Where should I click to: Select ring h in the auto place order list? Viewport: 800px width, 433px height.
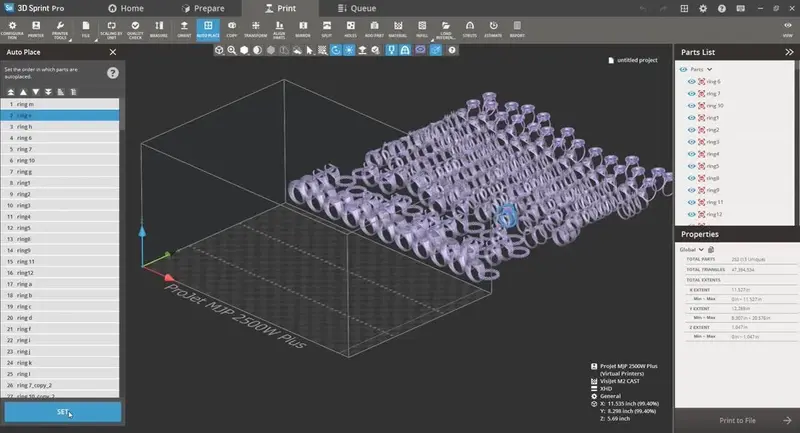tap(60, 126)
